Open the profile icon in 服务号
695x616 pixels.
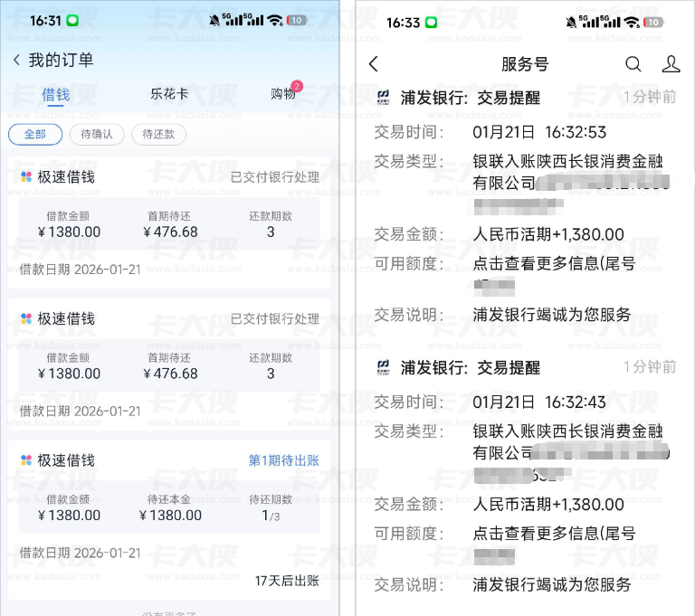point(671,64)
